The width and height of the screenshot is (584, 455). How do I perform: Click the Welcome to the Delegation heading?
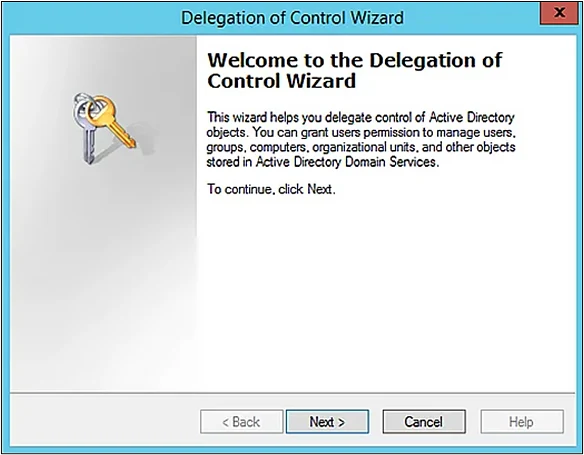pyautogui.click(x=355, y=60)
